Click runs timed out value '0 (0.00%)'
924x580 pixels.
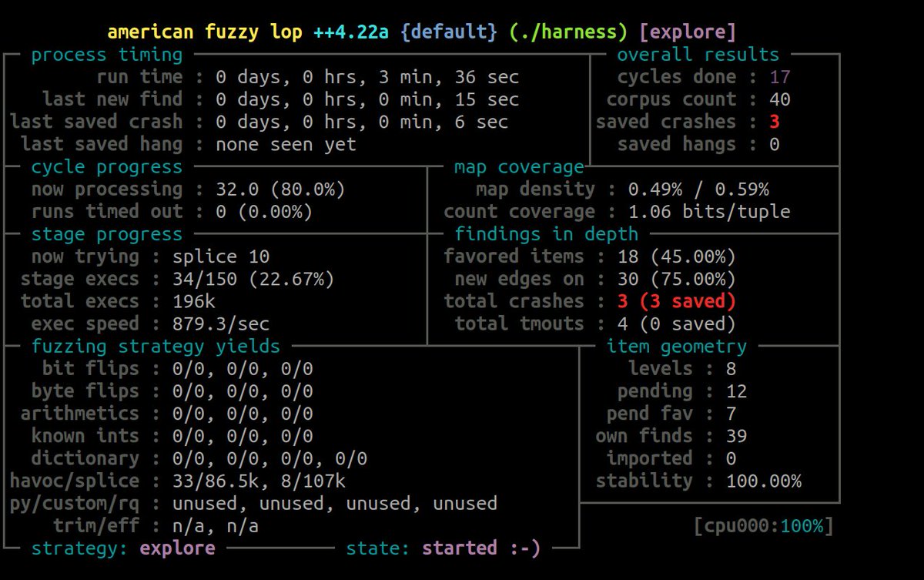(x=264, y=212)
